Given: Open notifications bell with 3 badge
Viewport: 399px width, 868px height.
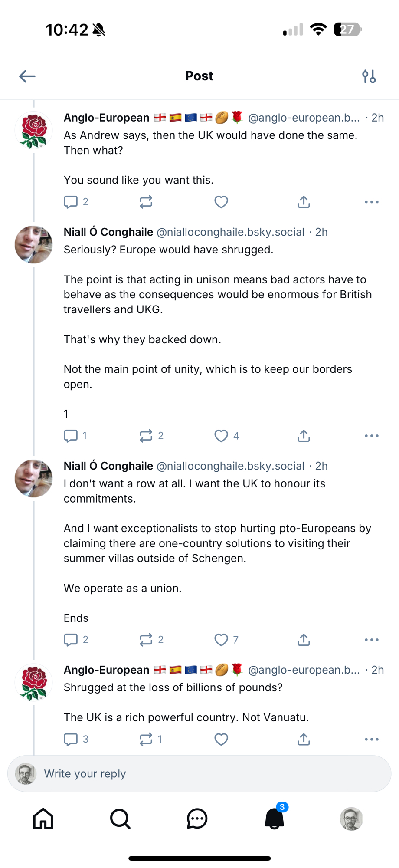Looking at the screenshot, I should (274, 819).
